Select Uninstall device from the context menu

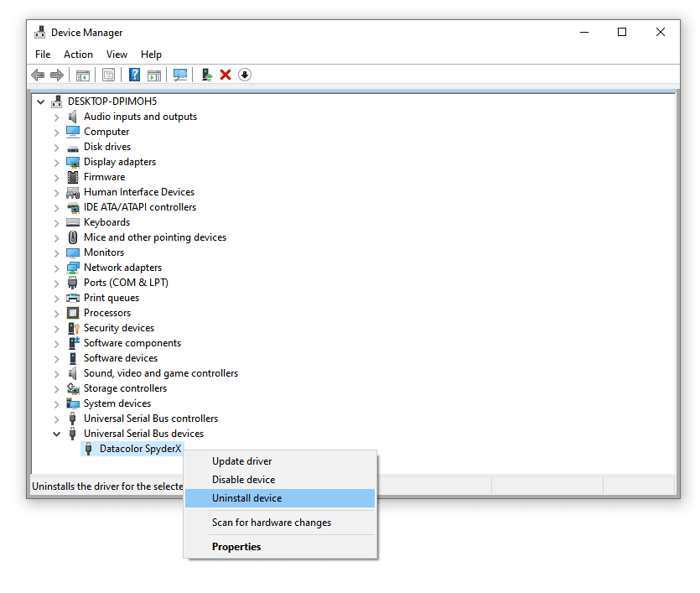point(245,497)
